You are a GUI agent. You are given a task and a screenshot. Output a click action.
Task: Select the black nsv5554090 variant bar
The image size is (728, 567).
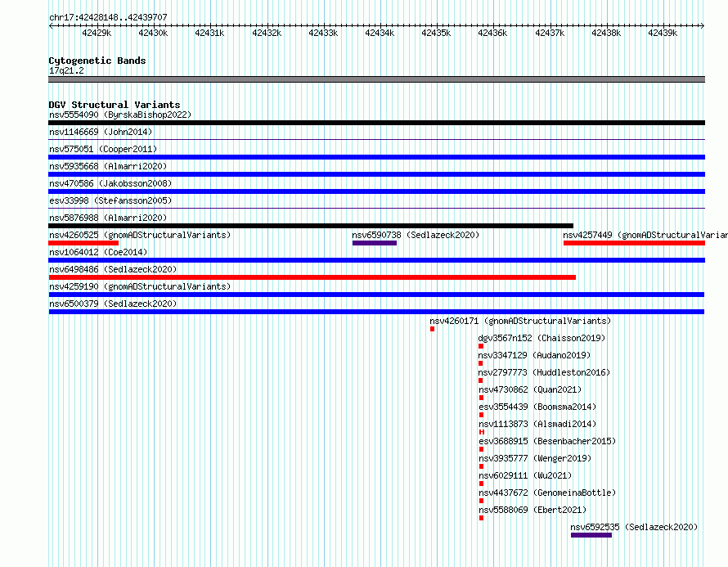coord(376,123)
